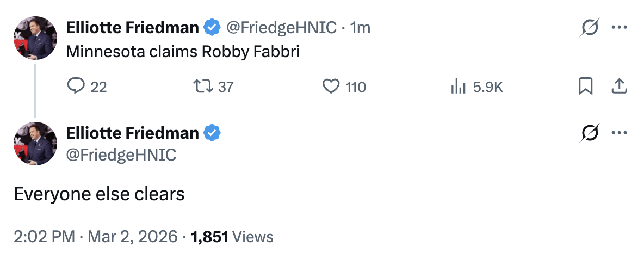Click the 2:02 PM Mar 2, 2026 timestamp
Screen dimensions: 644x259
pyautogui.click(x=96, y=237)
